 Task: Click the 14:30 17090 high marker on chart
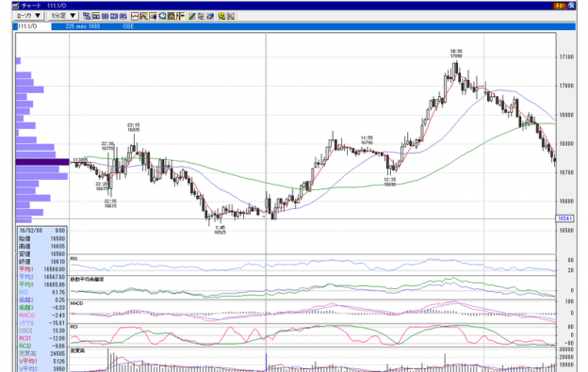coord(456,54)
